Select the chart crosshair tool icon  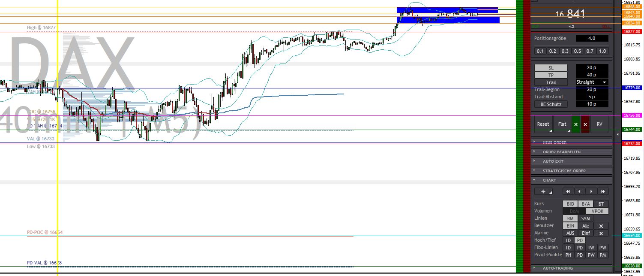542,191
